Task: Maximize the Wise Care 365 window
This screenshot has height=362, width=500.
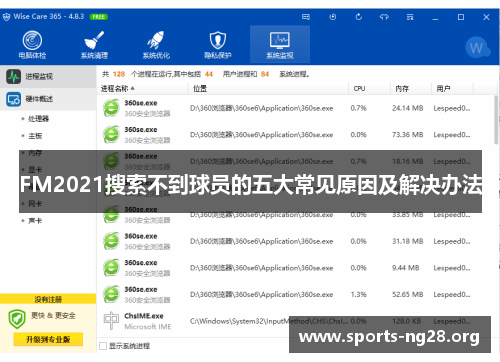Action: (x=461, y=17)
